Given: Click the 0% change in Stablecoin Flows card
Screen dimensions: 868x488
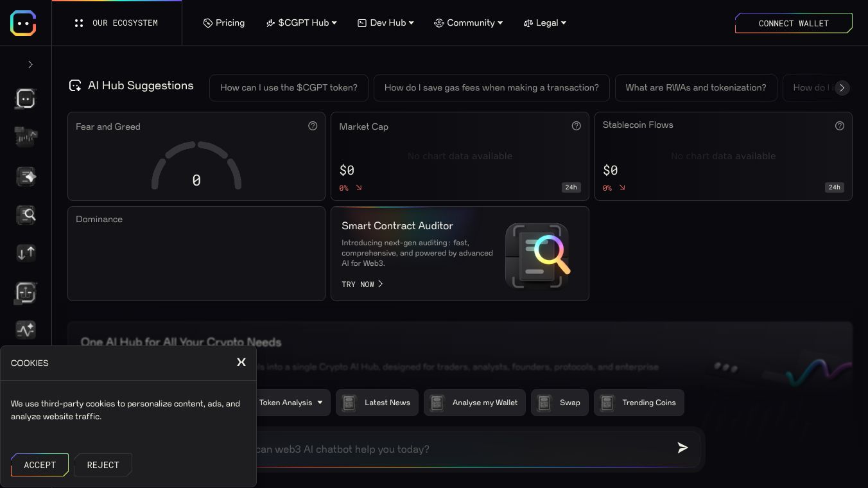Looking at the screenshot, I should click(x=607, y=188).
